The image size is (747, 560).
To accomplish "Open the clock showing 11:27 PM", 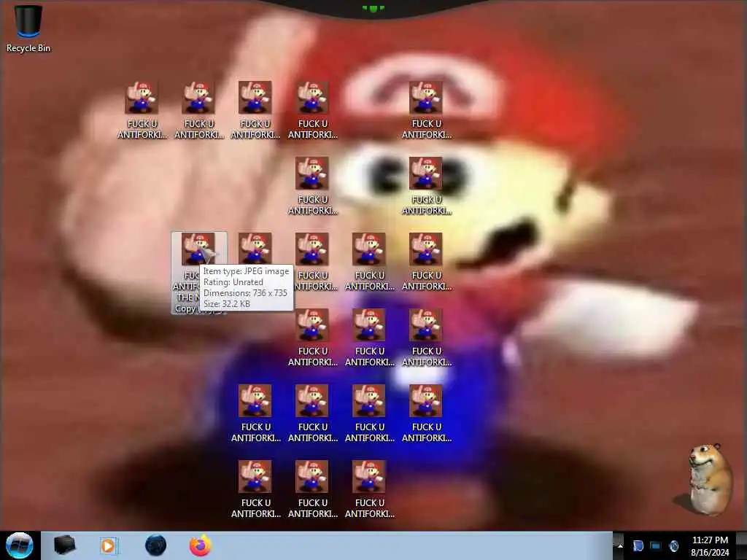I will point(709,545).
